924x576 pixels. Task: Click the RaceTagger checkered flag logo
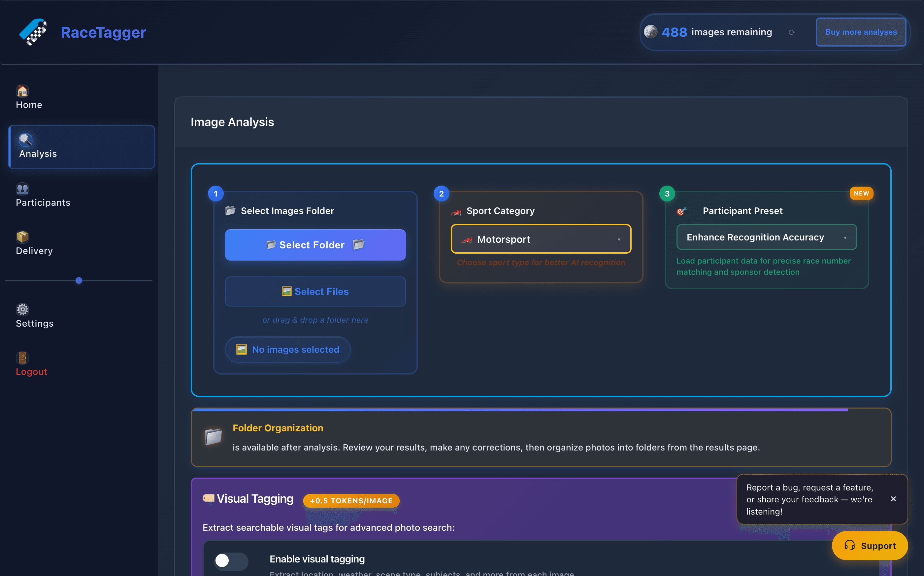(33, 32)
